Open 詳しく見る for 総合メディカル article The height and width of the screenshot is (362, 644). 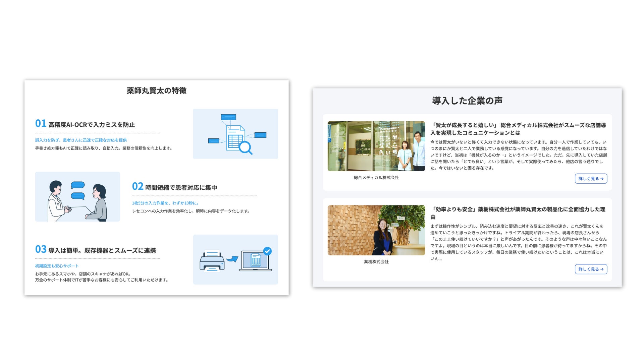[x=591, y=179]
